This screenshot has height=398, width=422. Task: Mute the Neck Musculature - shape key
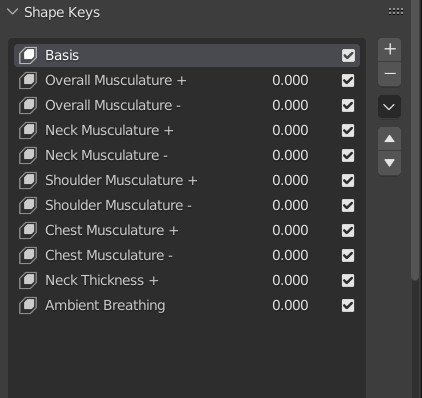(348, 156)
